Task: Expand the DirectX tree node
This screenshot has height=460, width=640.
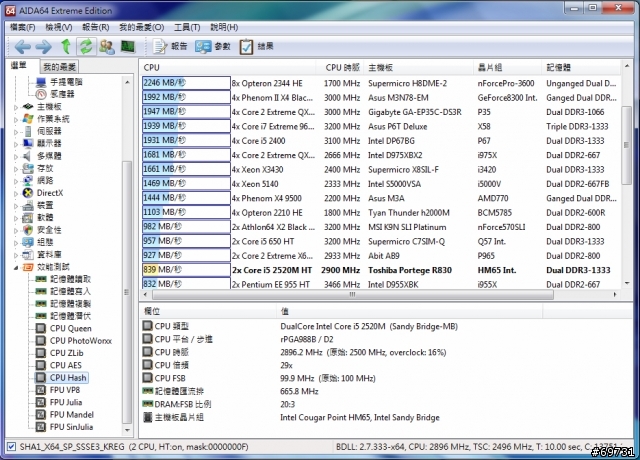Action: click(x=16, y=193)
